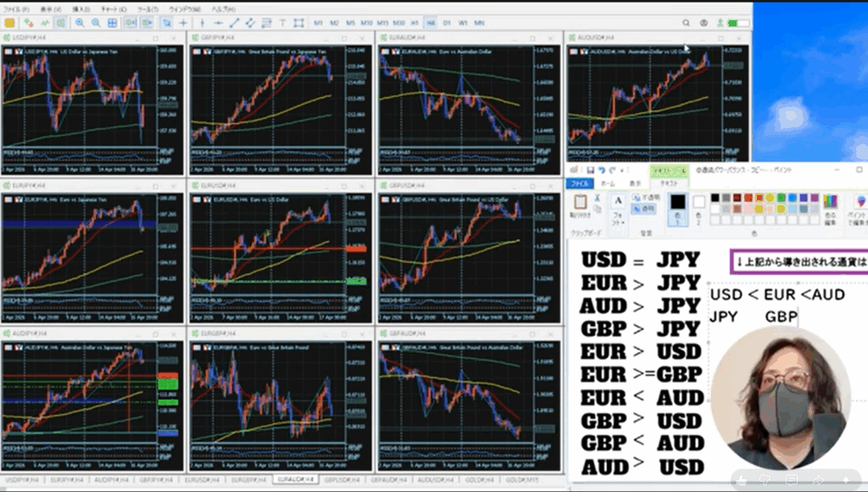Click the search icon in MT4 toolbar
Screen dimensions: 868x492
pos(685,23)
